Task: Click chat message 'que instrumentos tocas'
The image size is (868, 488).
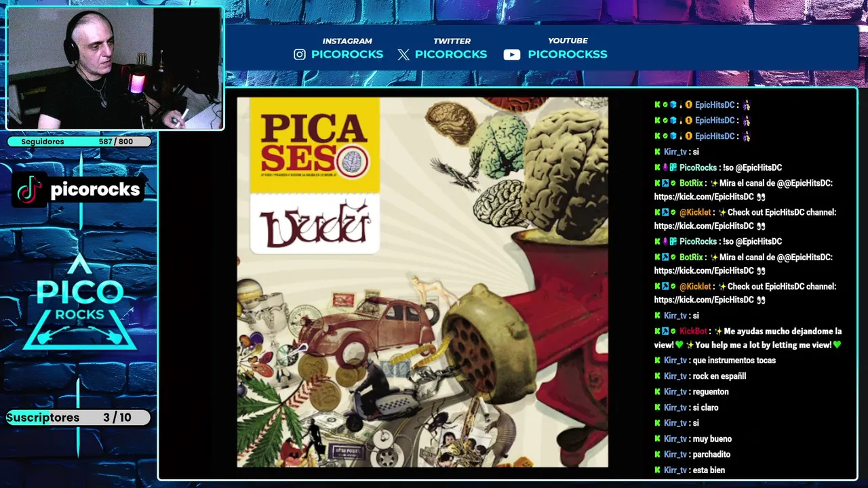Action: click(734, 361)
